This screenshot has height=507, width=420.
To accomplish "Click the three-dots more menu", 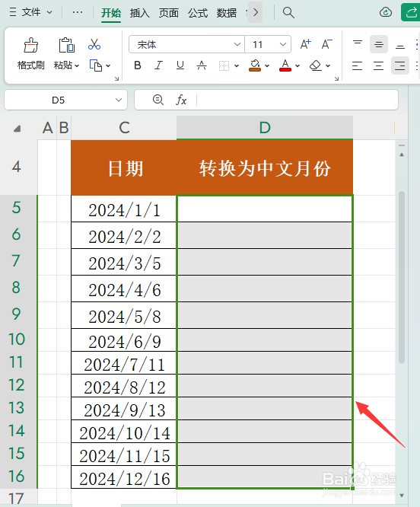I will pos(78,12).
